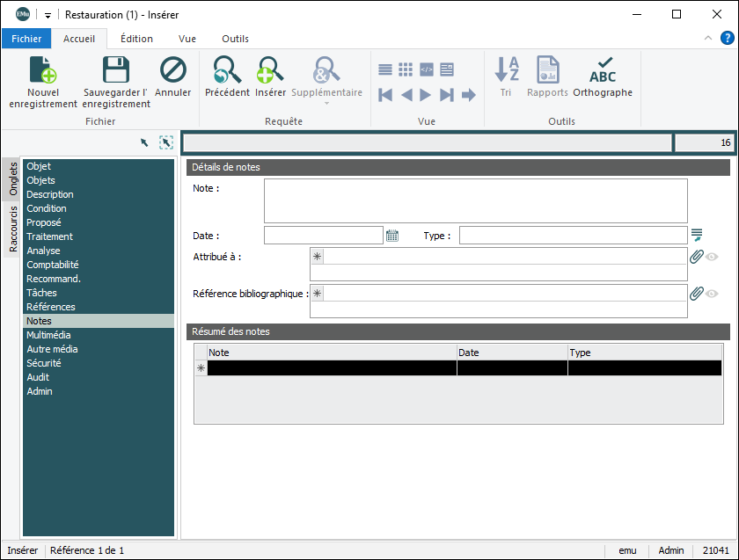This screenshot has height=560, width=739.
Task: Open the calendar picker next to Date
Action: click(x=392, y=236)
